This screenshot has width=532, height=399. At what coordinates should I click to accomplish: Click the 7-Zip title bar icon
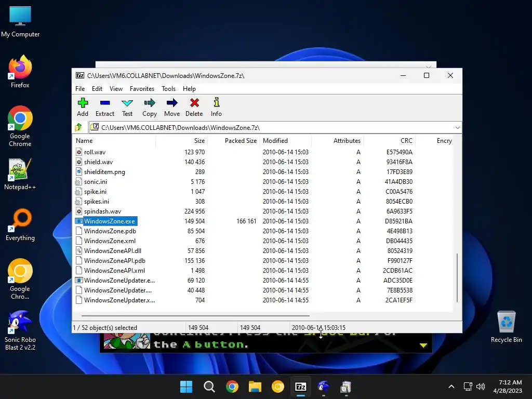click(x=79, y=75)
